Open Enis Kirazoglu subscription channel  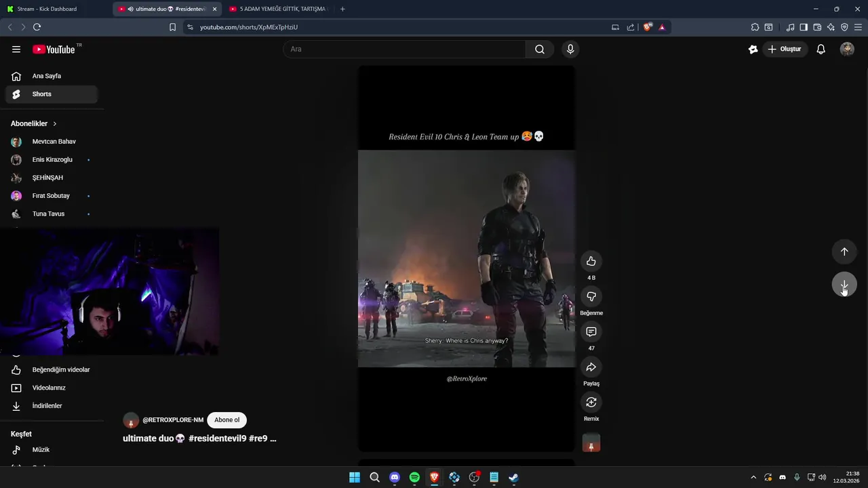[52, 159]
